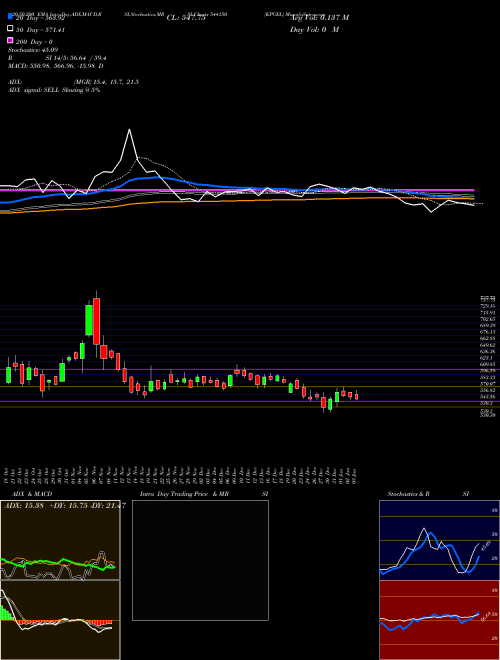This screenshot has width=500, height=660.
Task: Click the blue 20 Day legend swatch
Action: tap(10, 17)
